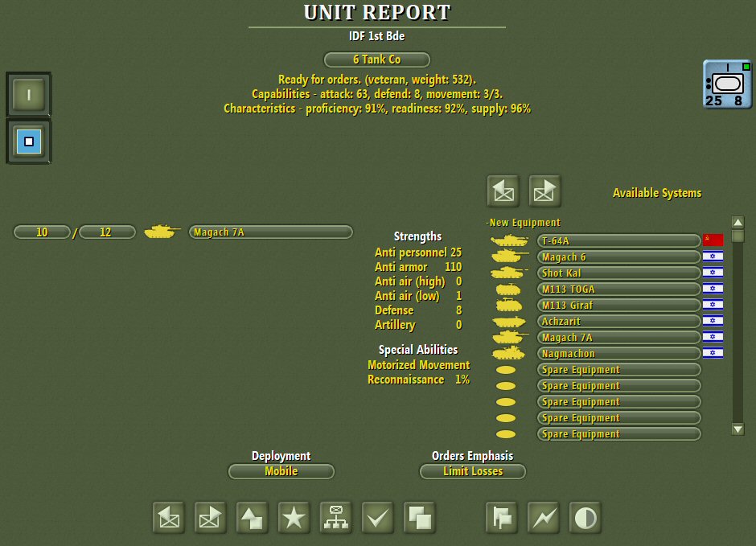The image size is (756, 546).
Task: Select the unit counter icon showing 25-8
Action: tap(727, 84)
